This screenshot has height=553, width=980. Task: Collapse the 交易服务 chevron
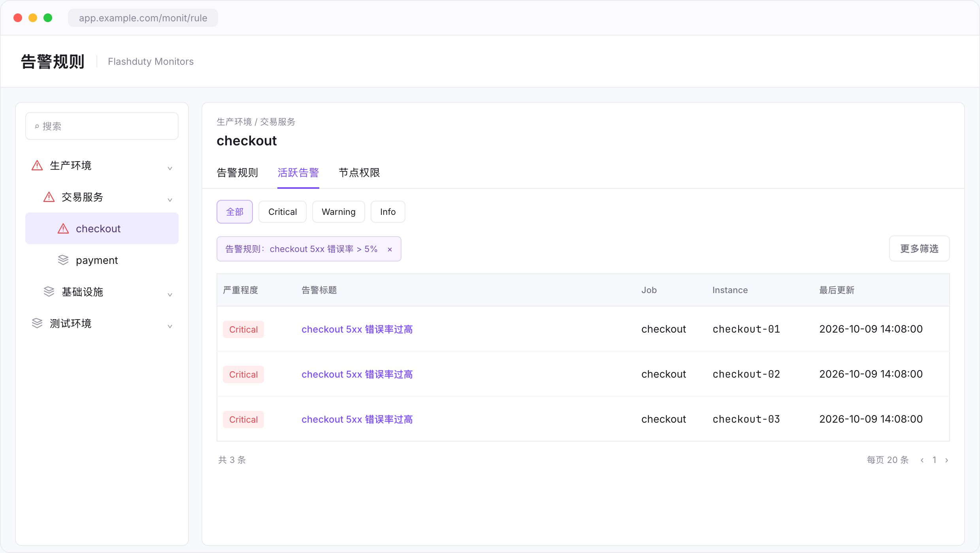pos(170,199)
